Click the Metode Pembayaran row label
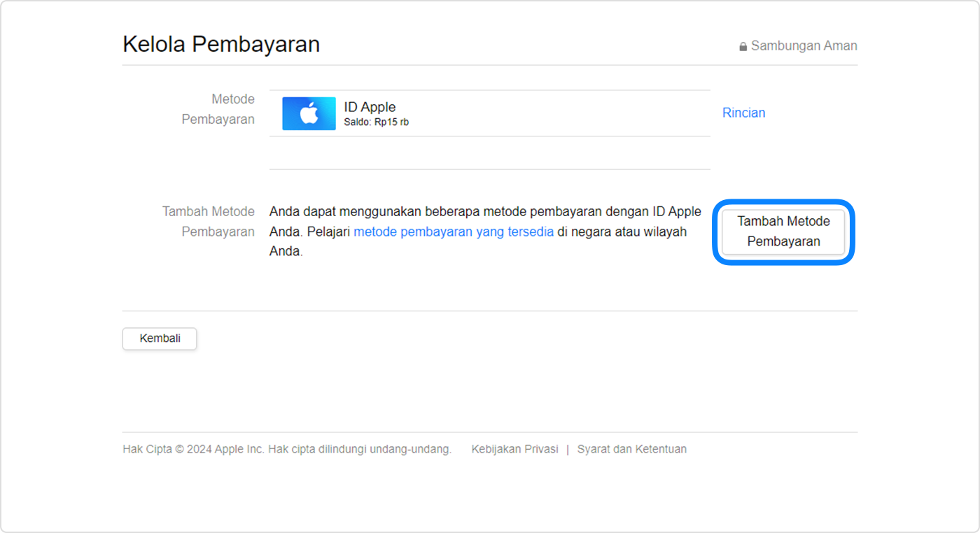 pyautogui.click(x=218, y=109)
